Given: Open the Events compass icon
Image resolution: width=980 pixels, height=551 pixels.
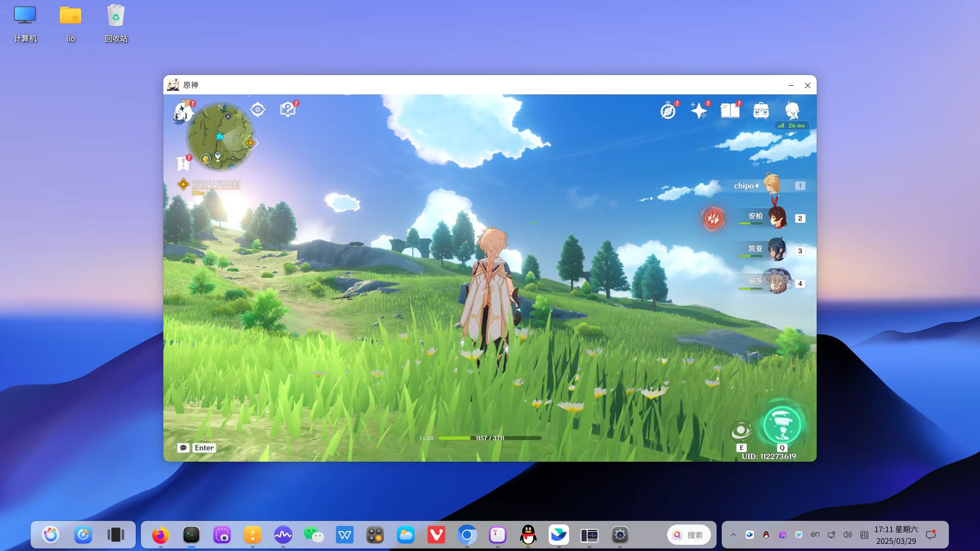Looking at the screenshot, I should pyautogui.click(x=668, y=110).
